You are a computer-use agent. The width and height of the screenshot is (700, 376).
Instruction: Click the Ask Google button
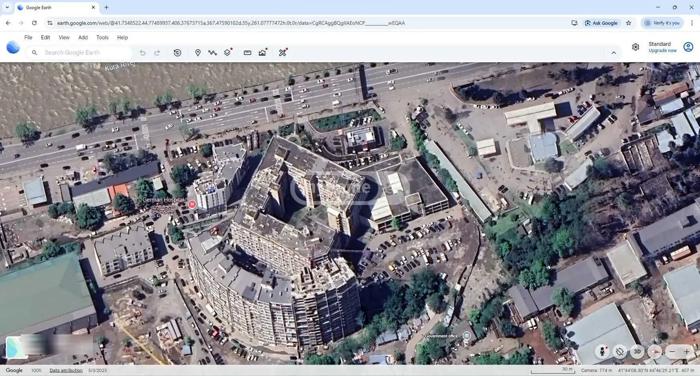(601, 23)
